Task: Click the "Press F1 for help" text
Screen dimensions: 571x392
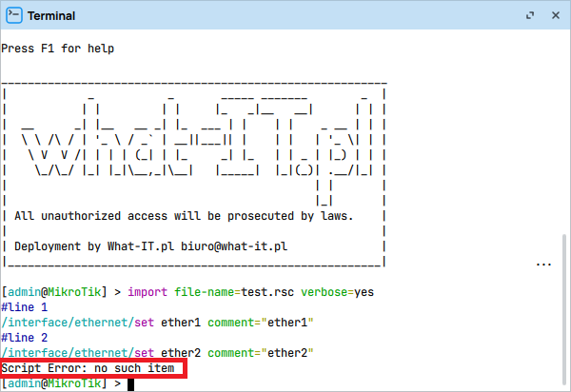Action: click(60, 48)
